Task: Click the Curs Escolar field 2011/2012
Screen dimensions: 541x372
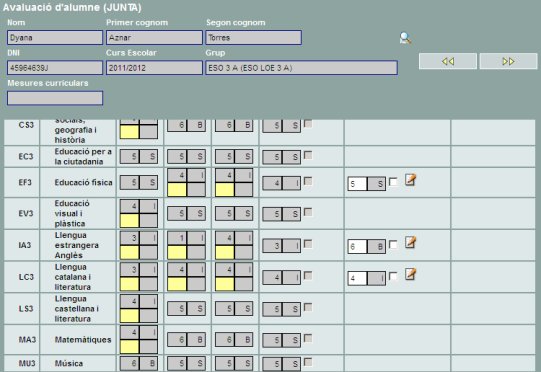Action: coord(154,68)
